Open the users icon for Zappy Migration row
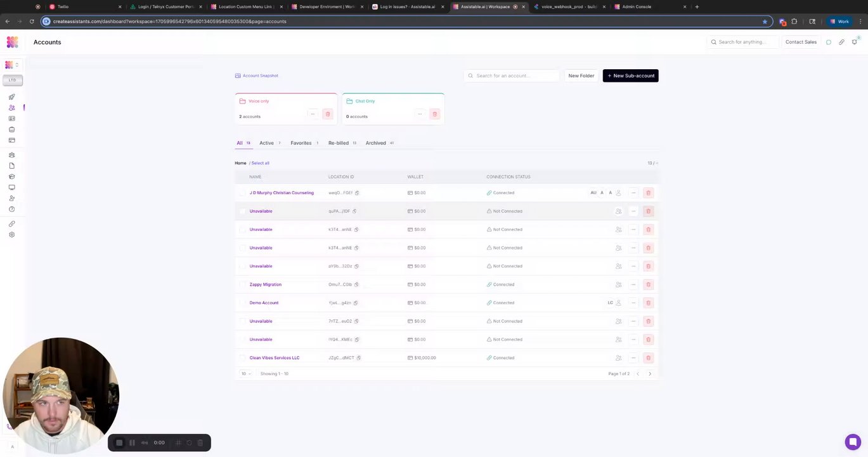 coord(618,284)
